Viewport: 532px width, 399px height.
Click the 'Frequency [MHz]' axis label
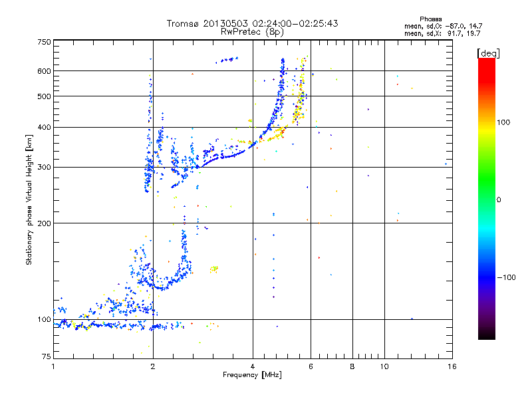pos(252,375)
